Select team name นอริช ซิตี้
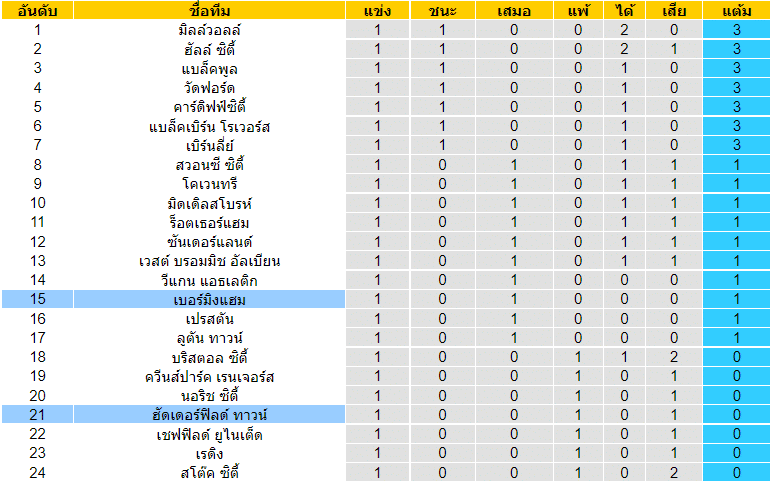 click(209, 396)
